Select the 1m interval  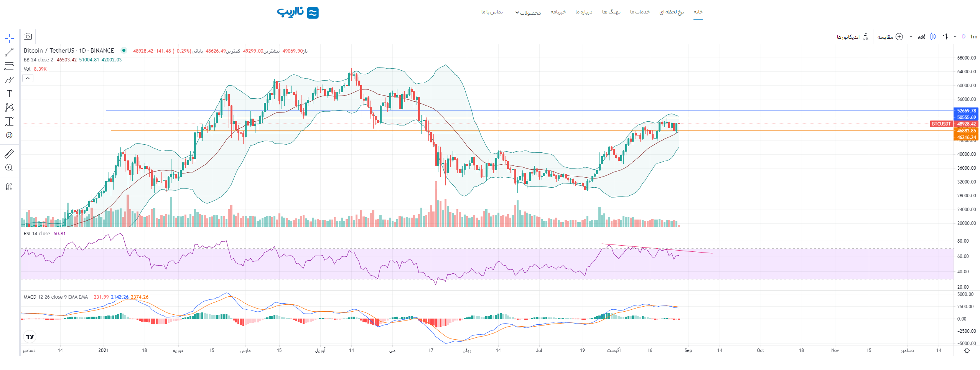(x=973, y=36)
